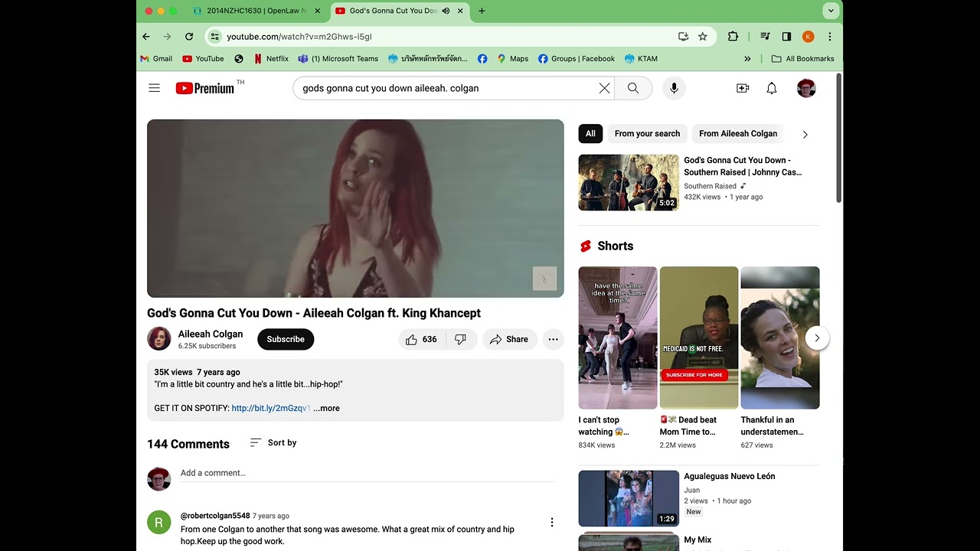Show next Shorts with the arrow

point(817,337)
